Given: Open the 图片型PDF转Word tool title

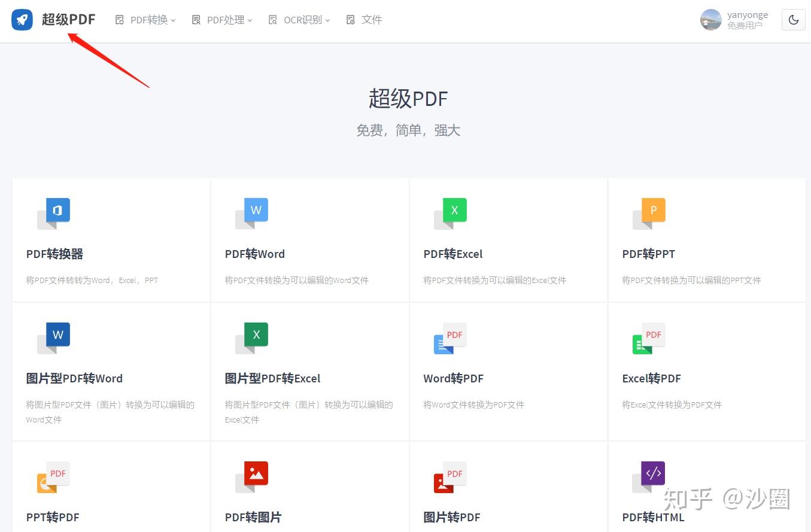Looking at the screenshot, I should point(74,378).
